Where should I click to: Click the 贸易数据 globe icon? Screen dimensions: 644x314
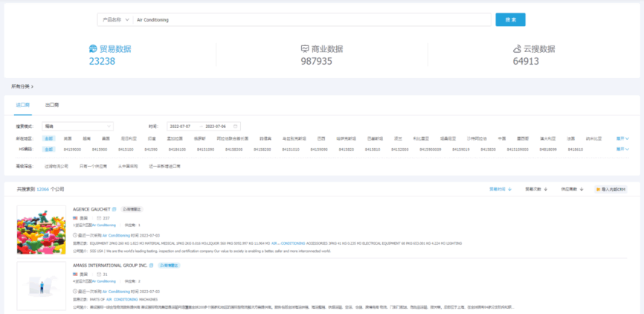[93, 49]
